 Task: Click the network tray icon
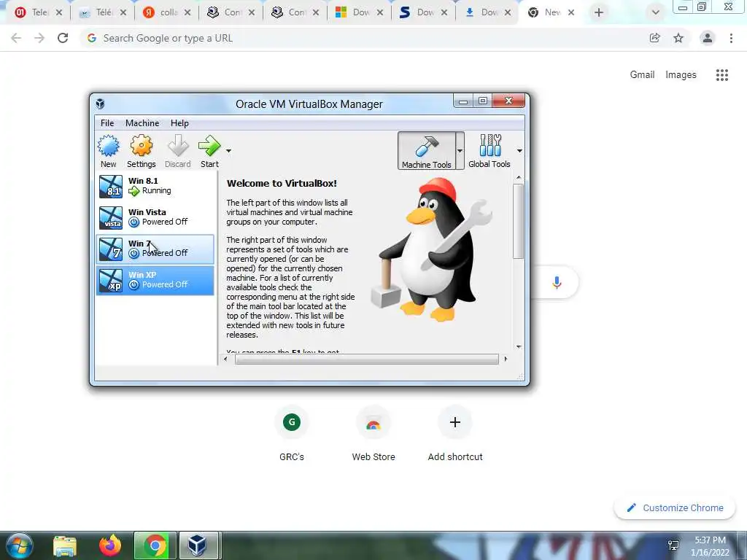pos(673,545)
